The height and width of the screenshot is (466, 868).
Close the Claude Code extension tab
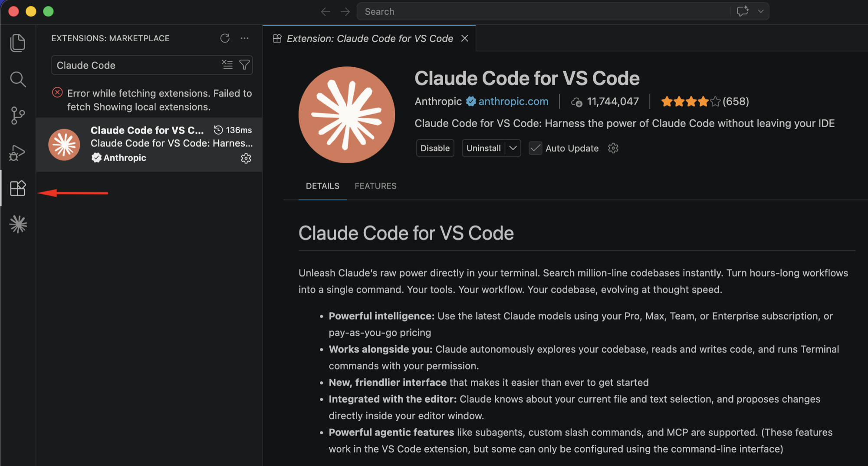(465, 38)
